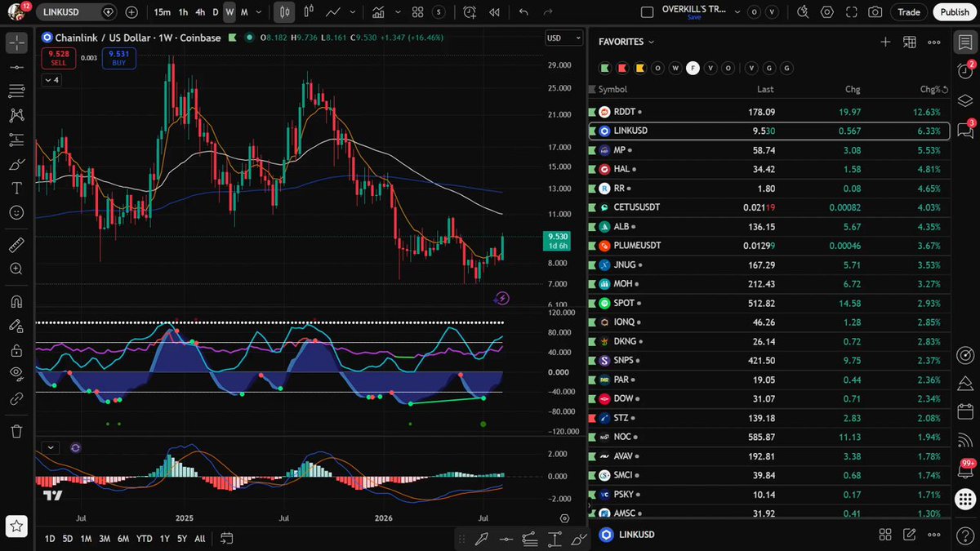Image resolution: width=980 pixels, height=551 pixels.
Task: Collapse the MACD pane chevron
Action: click(51, 447)
